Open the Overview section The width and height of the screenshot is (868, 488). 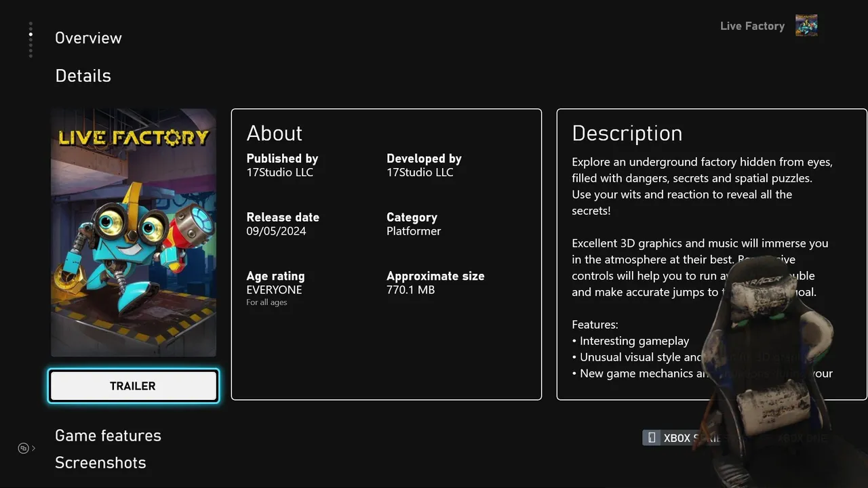(88, 38)
